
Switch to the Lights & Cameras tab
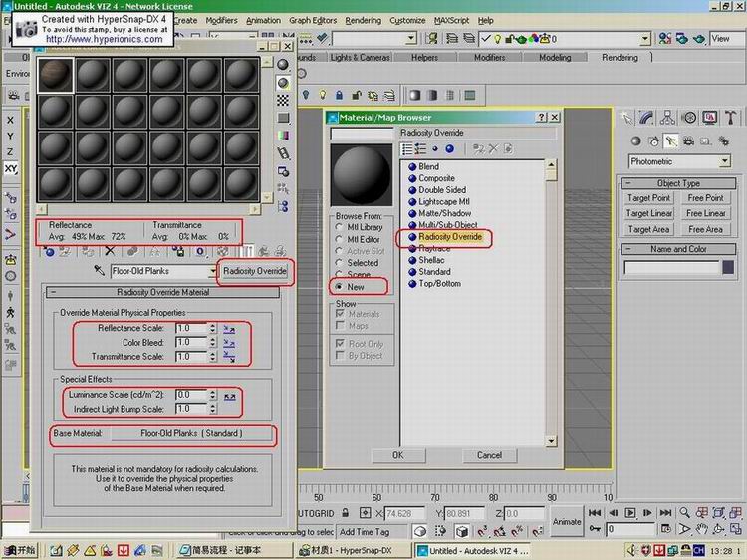coord(360,57)
